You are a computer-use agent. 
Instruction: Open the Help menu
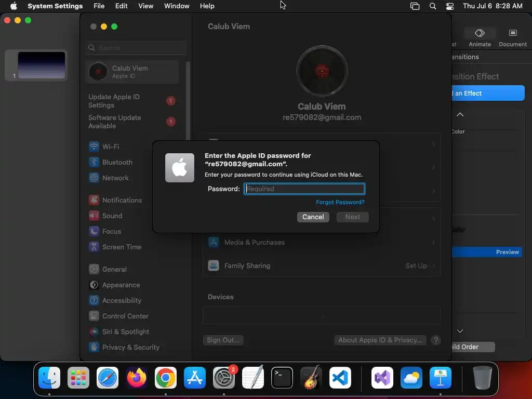tap(207, 6)
